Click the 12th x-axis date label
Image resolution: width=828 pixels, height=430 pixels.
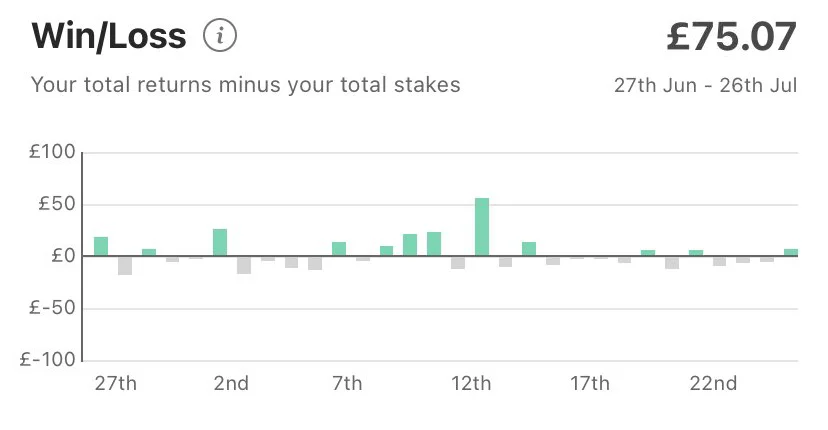click(x=470, y=384)
